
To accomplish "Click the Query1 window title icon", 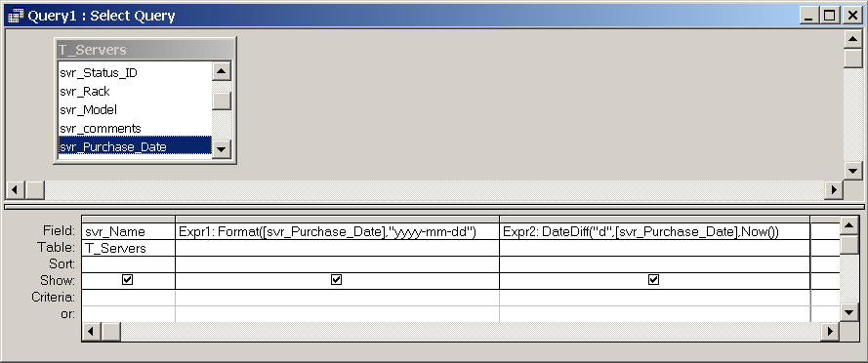I will (x=16, y=15).
